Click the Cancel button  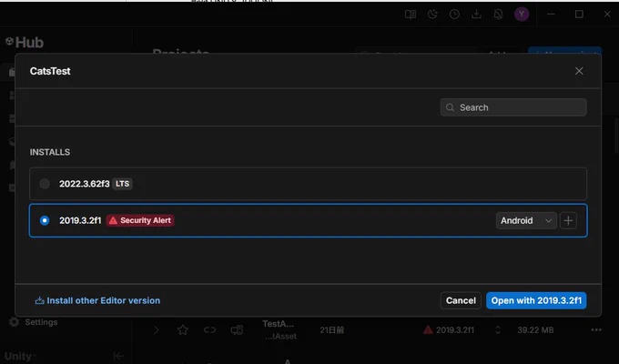461,300
